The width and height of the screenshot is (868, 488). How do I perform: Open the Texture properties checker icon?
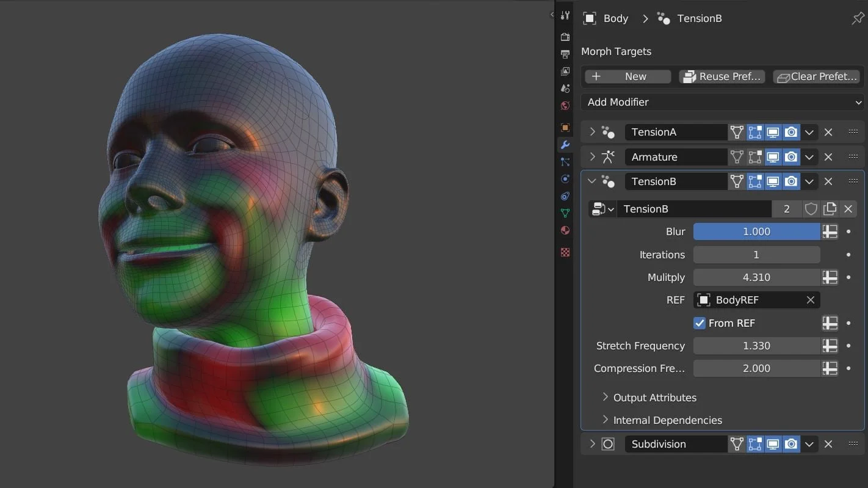click(x=565, y=252)
